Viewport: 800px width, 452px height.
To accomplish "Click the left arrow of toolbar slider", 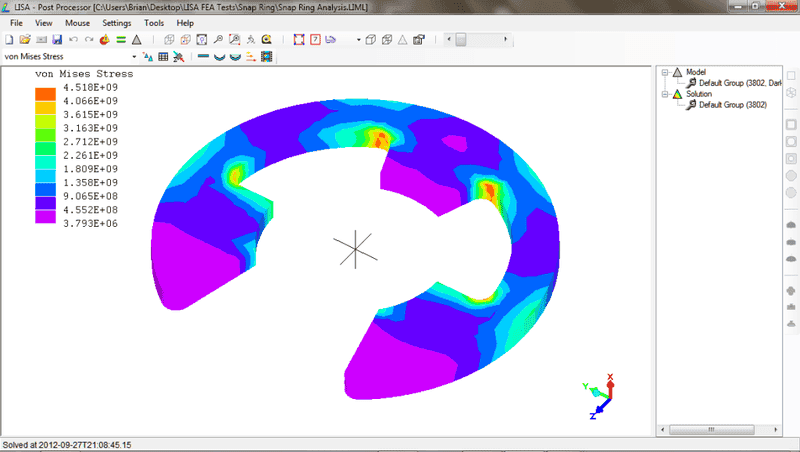I will [x=449, y=39].
